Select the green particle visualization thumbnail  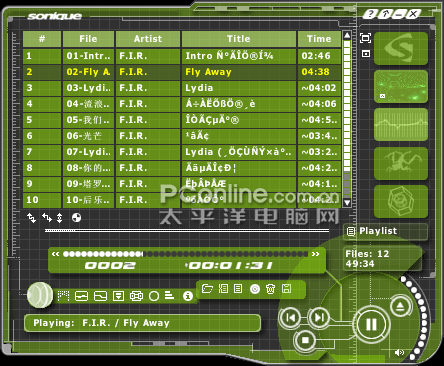(x=401, y=87)
